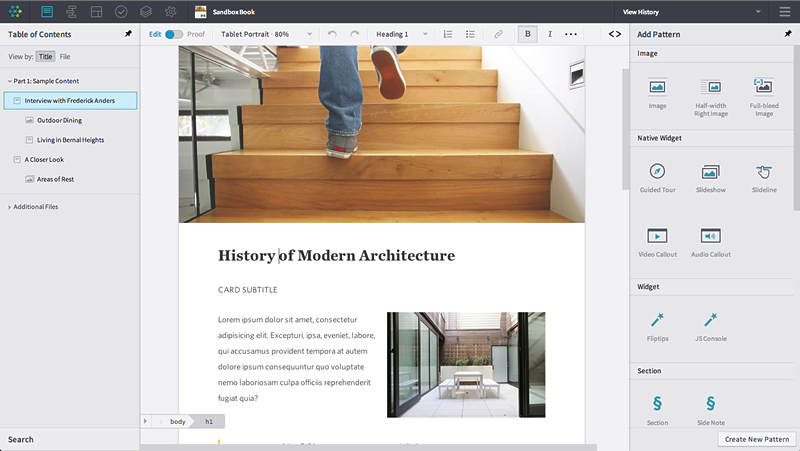Viewport: 800px width, 451px height.
Task: Add the Slideline widget
Action: pos(764,178)
